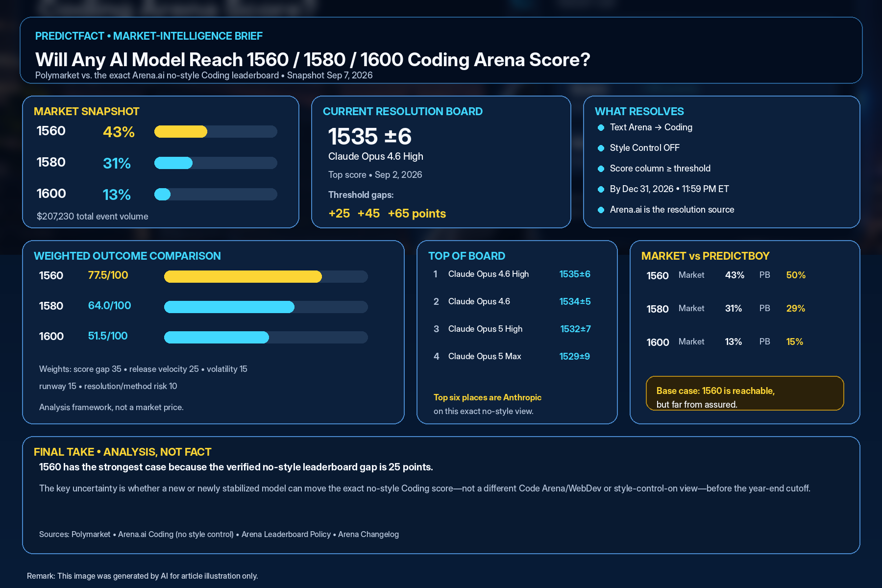Click the '+25' threshold gap value
The height and width of the screenshot is (588, 882).
tap(339, 214)
